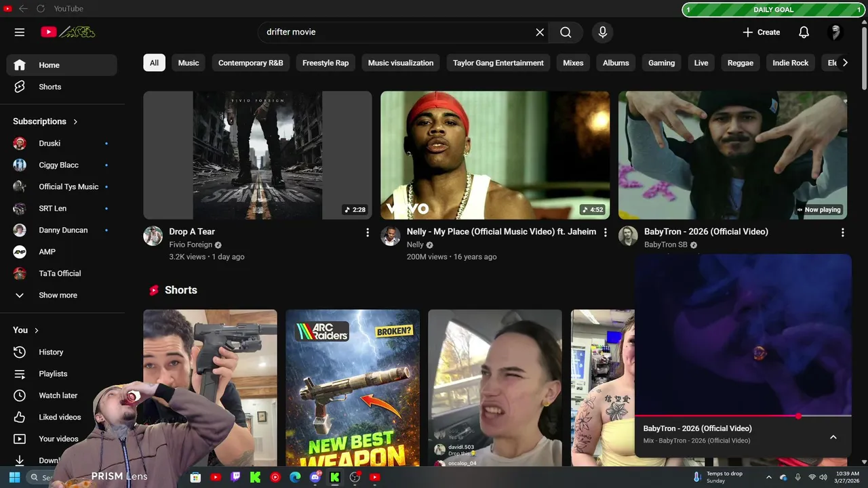Click the microphone icon in system tray
The image size is (868, 488).
coord(797,477)
